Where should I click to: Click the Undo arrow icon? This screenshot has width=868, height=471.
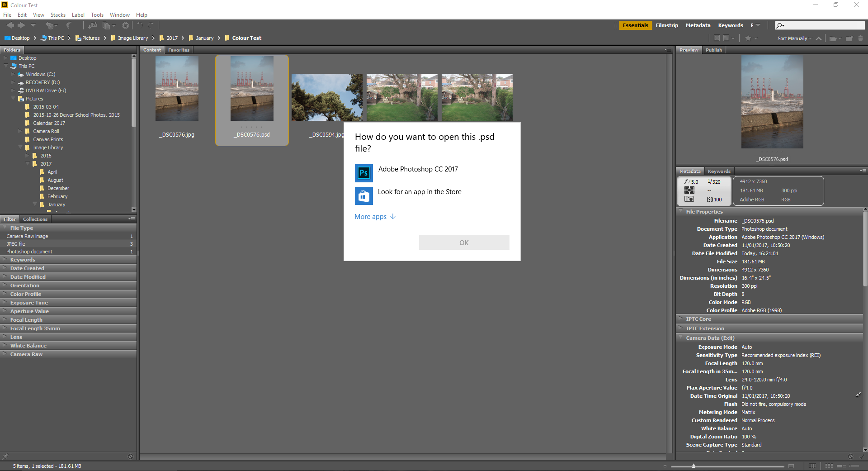coord(139,26)
